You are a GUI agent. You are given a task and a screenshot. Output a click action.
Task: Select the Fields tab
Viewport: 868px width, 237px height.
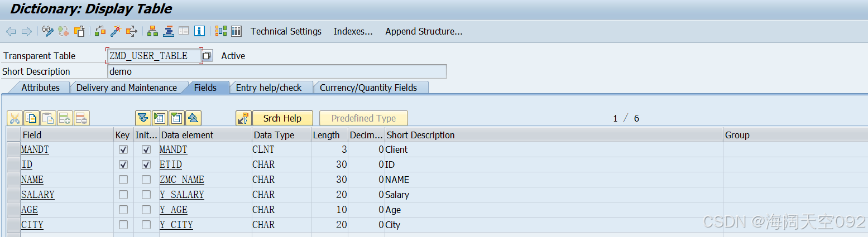[x=205, y=88]
